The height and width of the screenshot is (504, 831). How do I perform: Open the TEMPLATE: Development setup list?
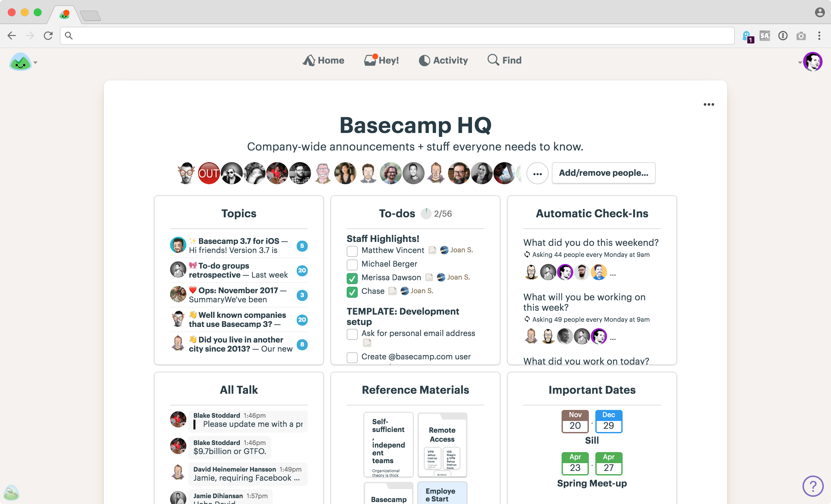403,316
